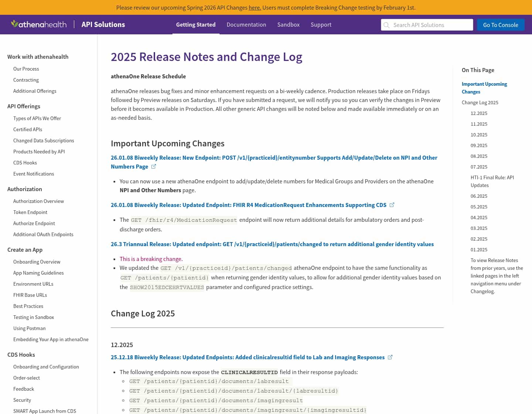Navigate to the 12.2025 change log entry

(479, 113)
